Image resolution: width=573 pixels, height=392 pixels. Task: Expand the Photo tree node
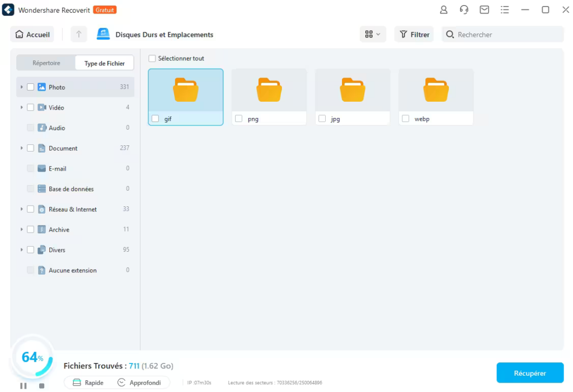pos(22,87)
